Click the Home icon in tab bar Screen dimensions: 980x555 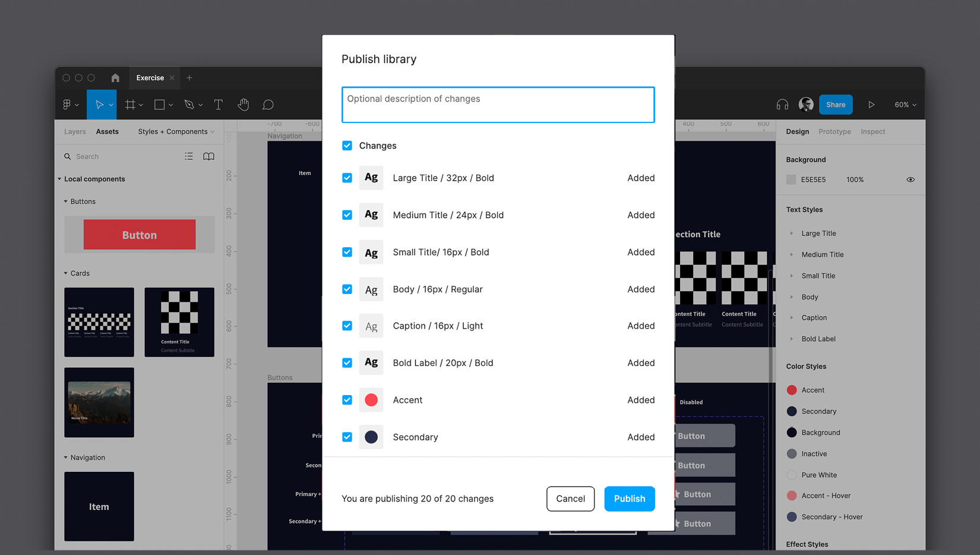[x=115, y=78]
